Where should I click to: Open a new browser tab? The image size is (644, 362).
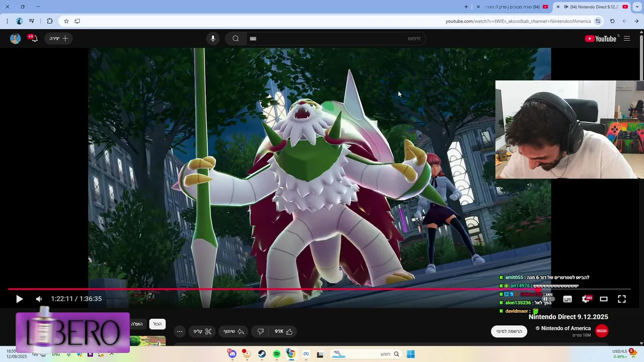tap(466, 7)
